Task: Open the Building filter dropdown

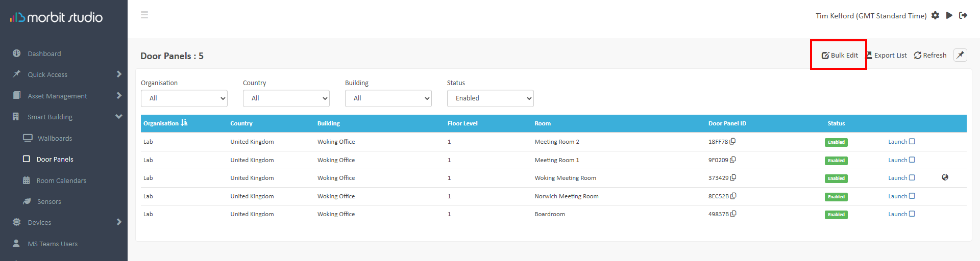Action: coord(388,98)
